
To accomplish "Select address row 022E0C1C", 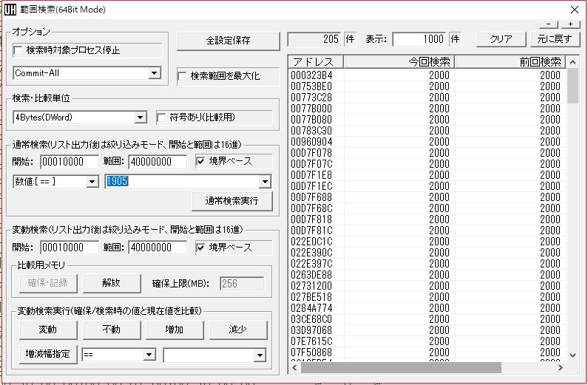I will [x=427, y=242].
